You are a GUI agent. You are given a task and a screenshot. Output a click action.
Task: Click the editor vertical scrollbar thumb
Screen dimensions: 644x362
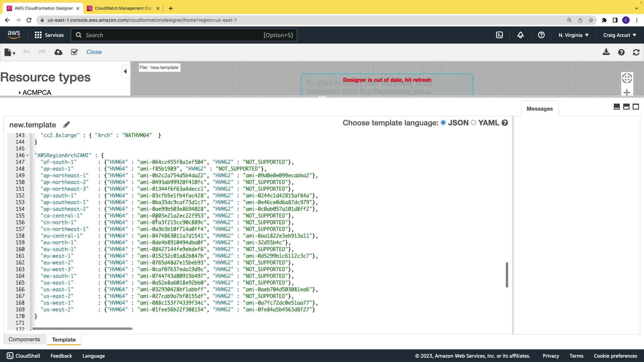coord(506,275)
